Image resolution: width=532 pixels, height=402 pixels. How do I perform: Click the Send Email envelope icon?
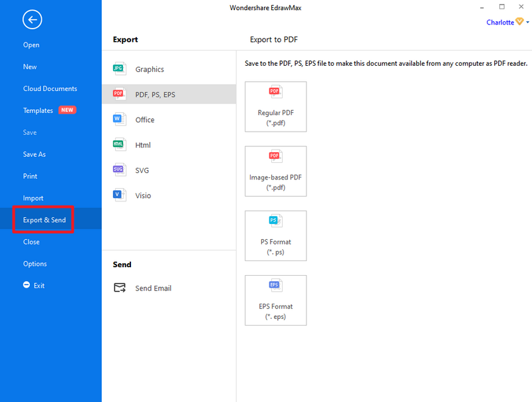point(120,288)
